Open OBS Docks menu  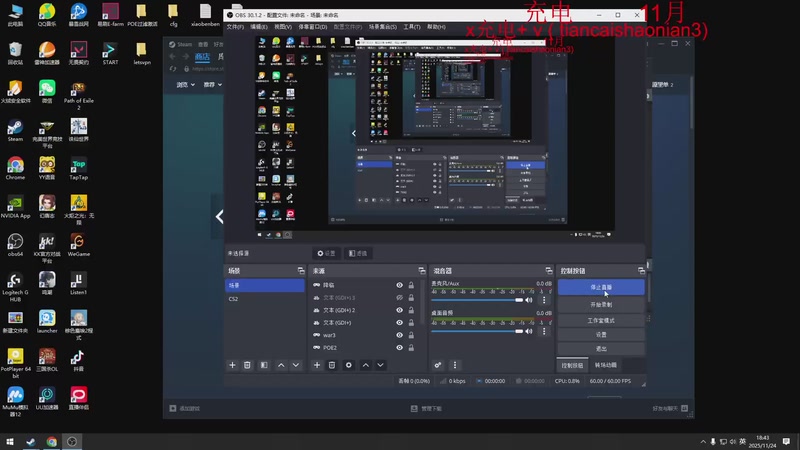pyautogui.click(x=313, y=27)
